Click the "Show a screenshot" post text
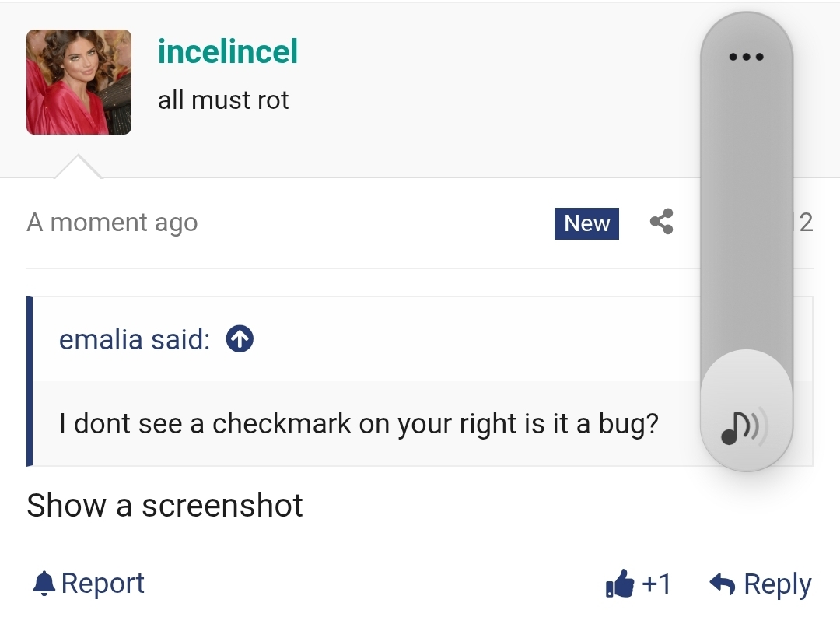 165,506
